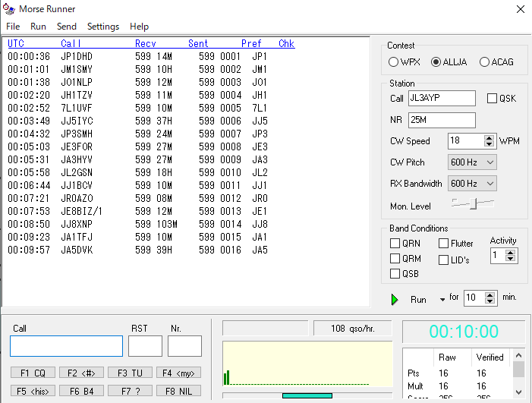Click the Sent column header

point(198,43)
